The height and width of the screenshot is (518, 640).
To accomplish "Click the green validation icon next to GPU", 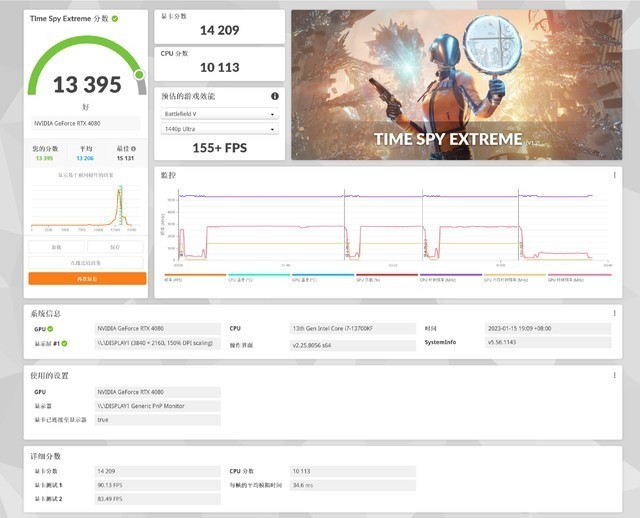I will pyautogui.click(x=50, y=328).
